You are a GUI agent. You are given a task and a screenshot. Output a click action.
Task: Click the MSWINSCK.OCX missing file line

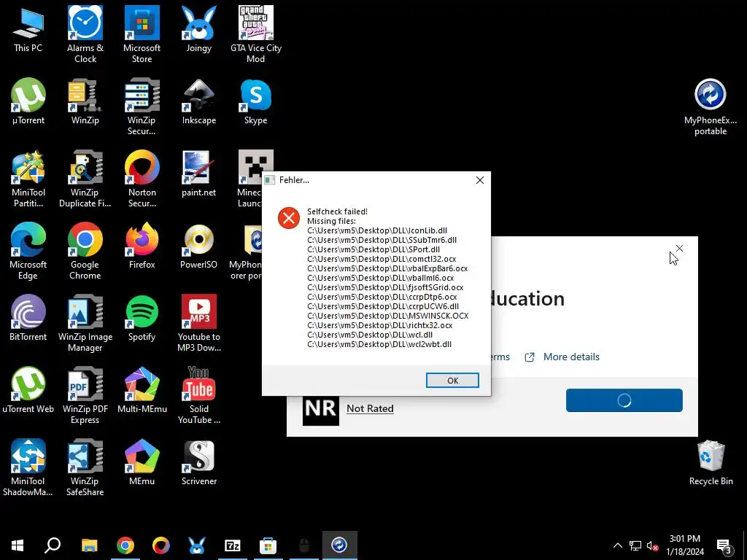(388, 316)
